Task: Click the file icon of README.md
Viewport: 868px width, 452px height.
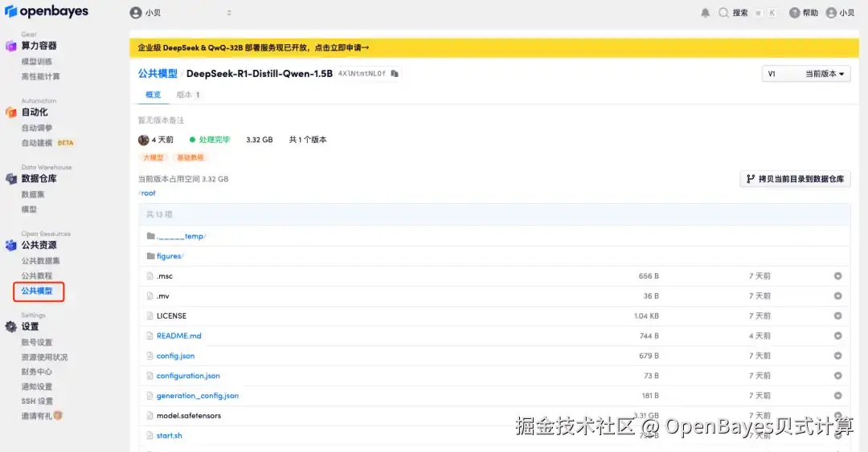Action: [x=150, y=336]
